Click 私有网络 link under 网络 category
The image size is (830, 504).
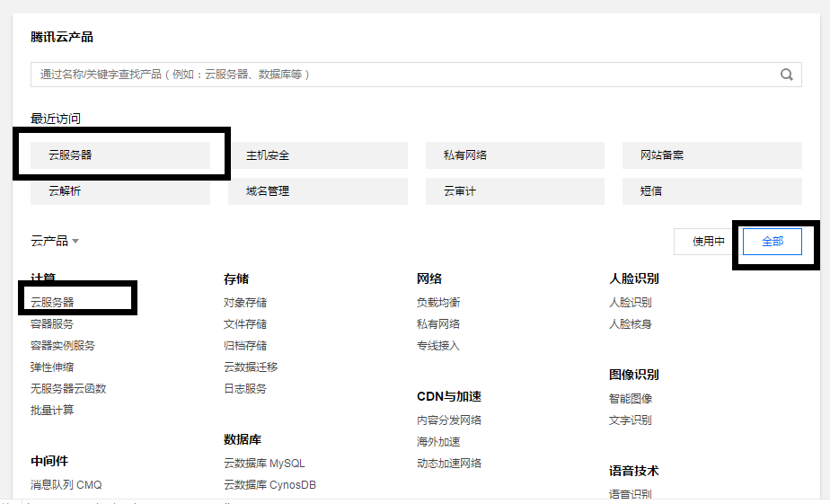pos(438,324)
